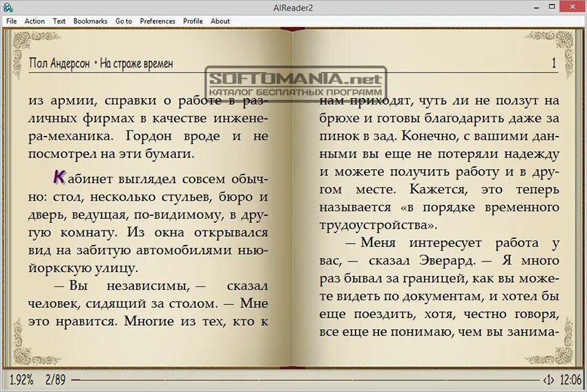
Task: Open the Preferences menu
Action: click(x=157, y=21)
